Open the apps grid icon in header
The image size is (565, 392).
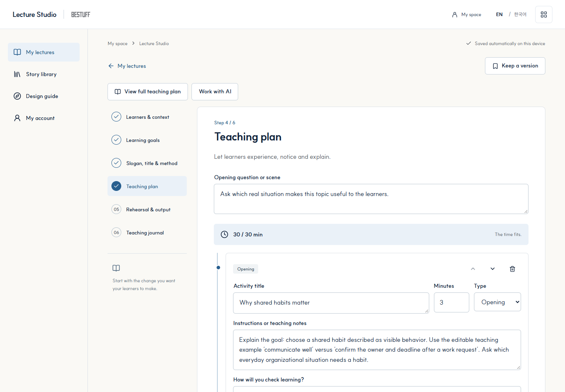click(543, 15)
